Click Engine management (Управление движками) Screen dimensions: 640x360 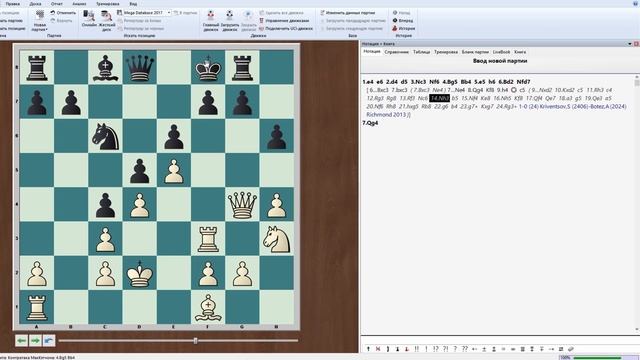tap(284, 20)
